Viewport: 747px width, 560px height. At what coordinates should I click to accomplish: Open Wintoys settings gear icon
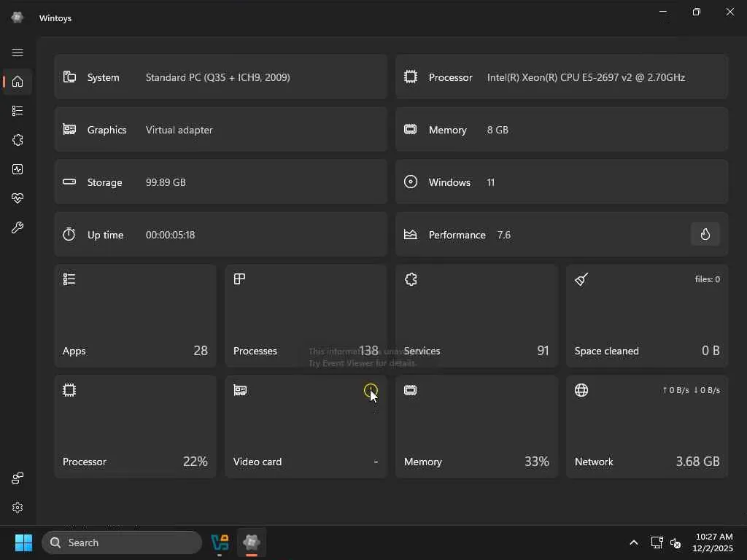18,507
